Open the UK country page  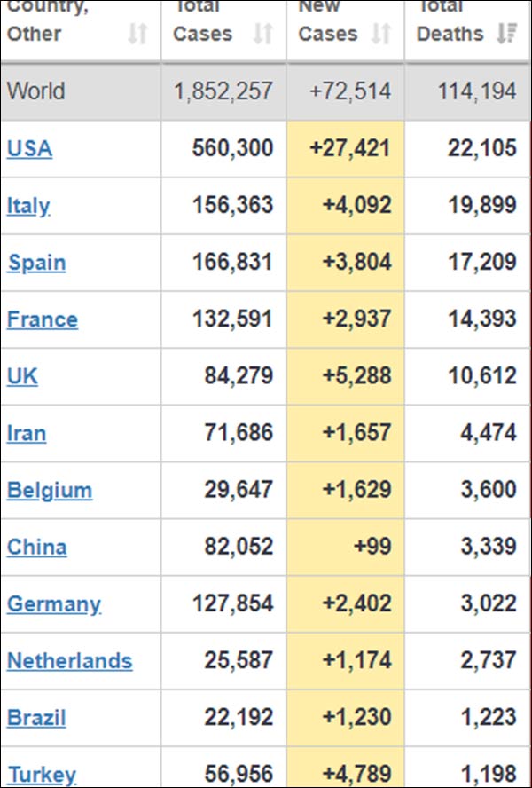[21, 375]
